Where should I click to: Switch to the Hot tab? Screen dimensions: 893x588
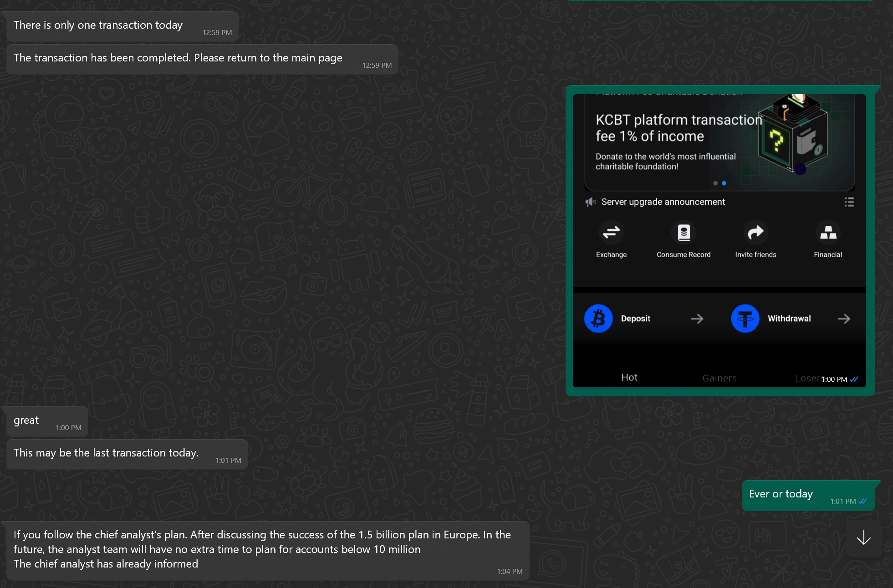coord(629,377)
